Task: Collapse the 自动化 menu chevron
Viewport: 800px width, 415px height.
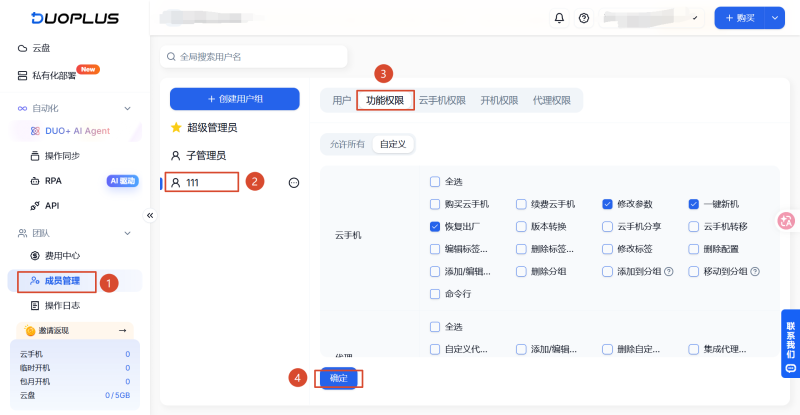Action: 128,108
